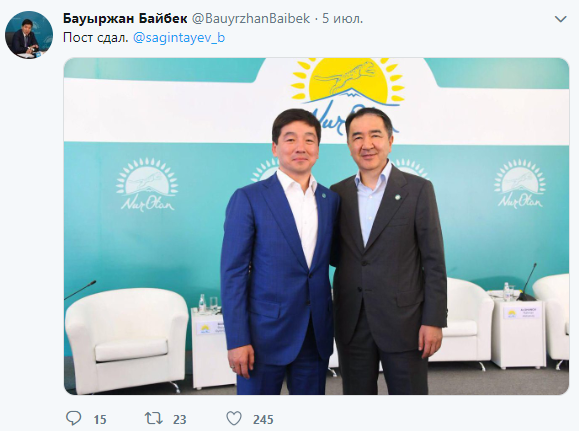Retweet this post using the arrows icon
This screenshot has width=579, height=431.
[153, 418]
